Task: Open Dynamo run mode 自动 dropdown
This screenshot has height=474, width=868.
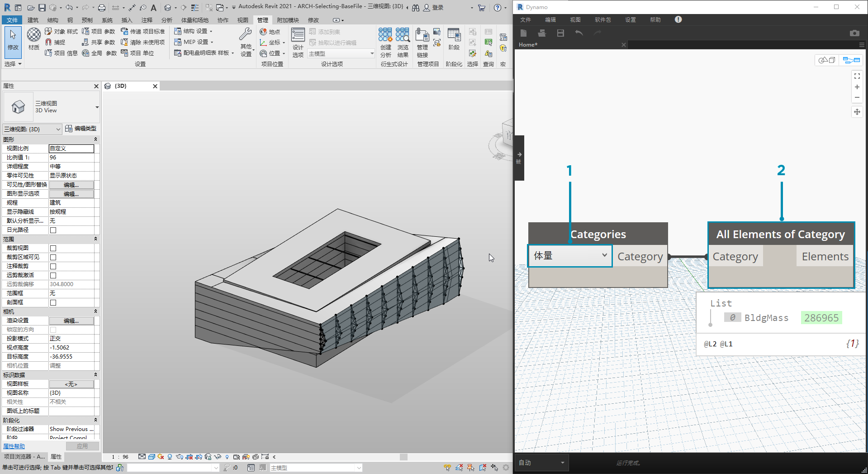Action: click(541, 463)
